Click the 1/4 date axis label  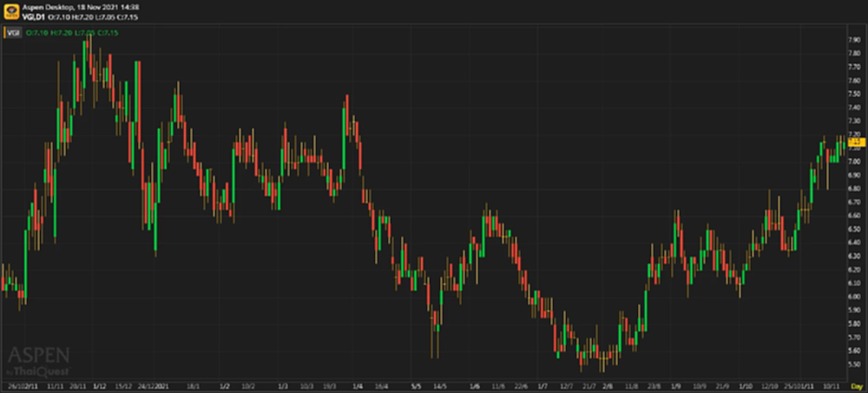356,385
